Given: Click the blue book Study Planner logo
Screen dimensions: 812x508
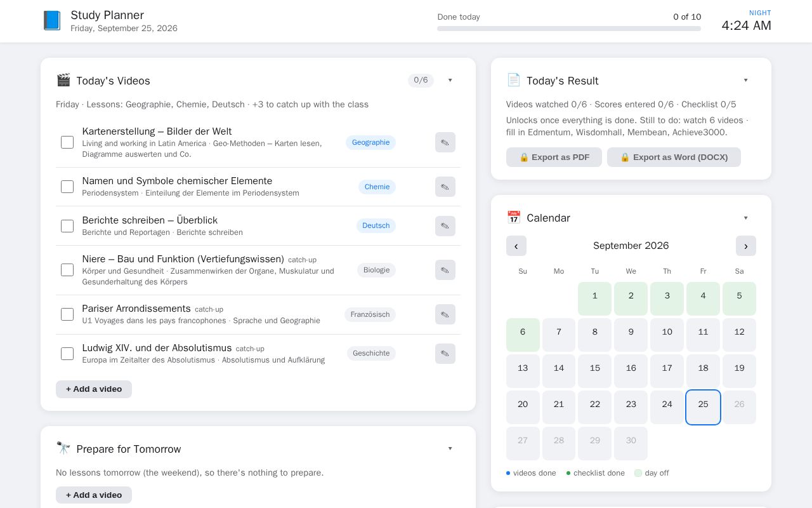Looking at the screenshot, I should 52,20.
